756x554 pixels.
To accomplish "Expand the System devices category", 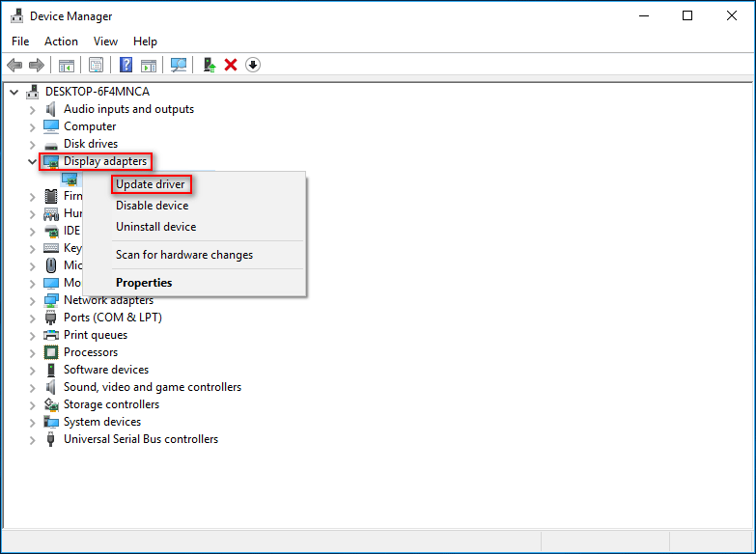I will coord(32,423).
